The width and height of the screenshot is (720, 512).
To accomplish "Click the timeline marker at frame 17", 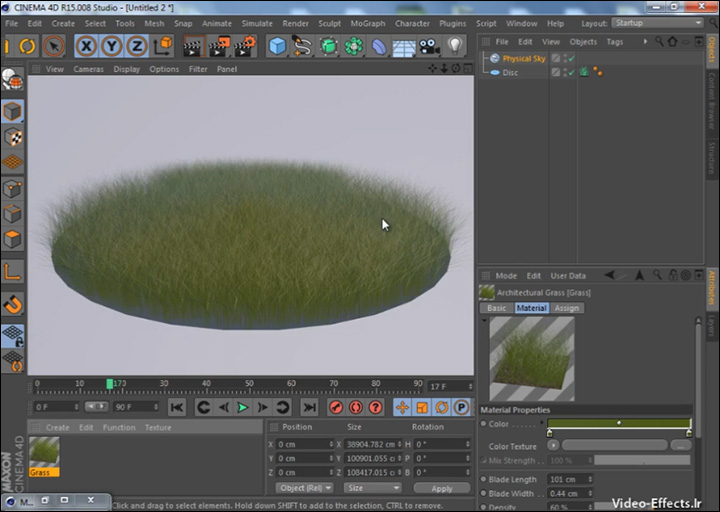I will tap(110, 384).
